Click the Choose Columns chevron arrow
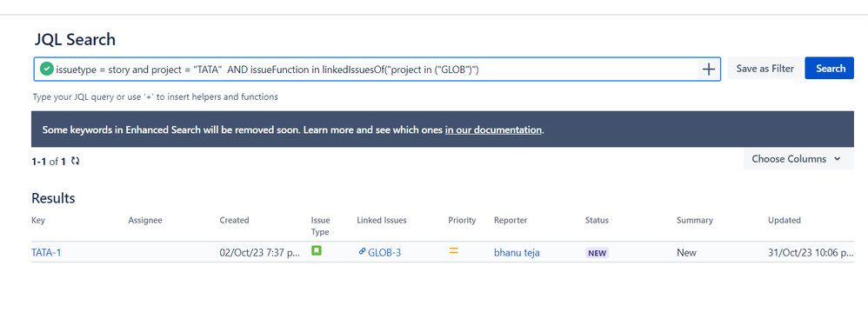 [x=837, y=159]
